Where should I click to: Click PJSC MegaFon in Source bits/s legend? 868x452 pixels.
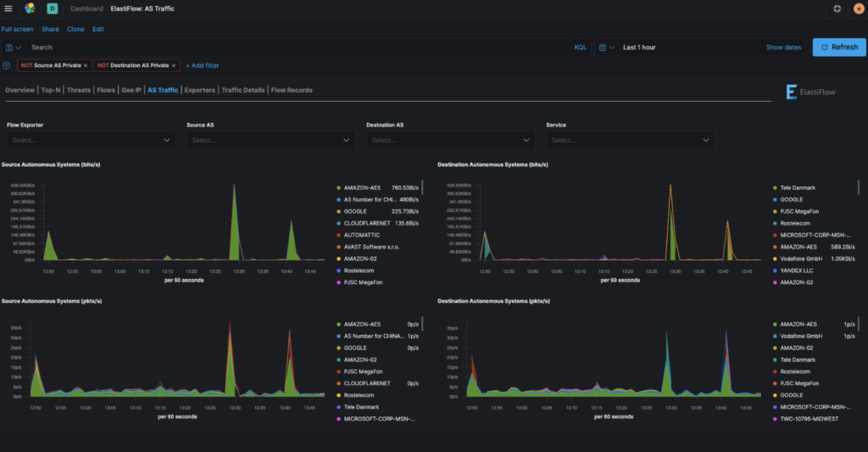pos(363,282)
